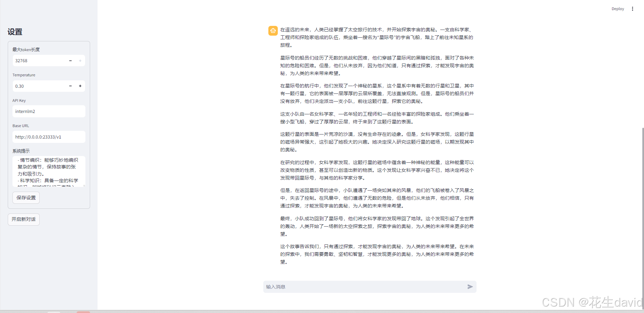Image resolution: width=644 pixels, height=313 pixels.
Task: Click the 设置 sidebar heading
Action: click(x=15, y=32)
